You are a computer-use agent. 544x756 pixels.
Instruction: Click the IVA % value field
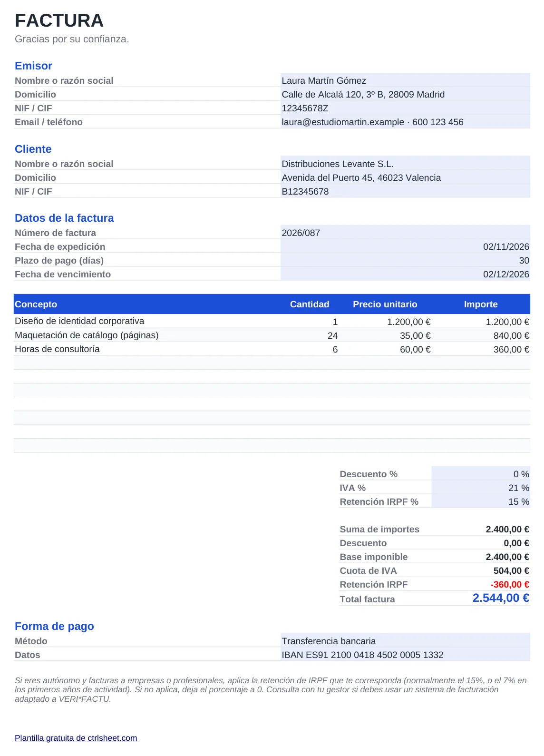tap(481, 488)
